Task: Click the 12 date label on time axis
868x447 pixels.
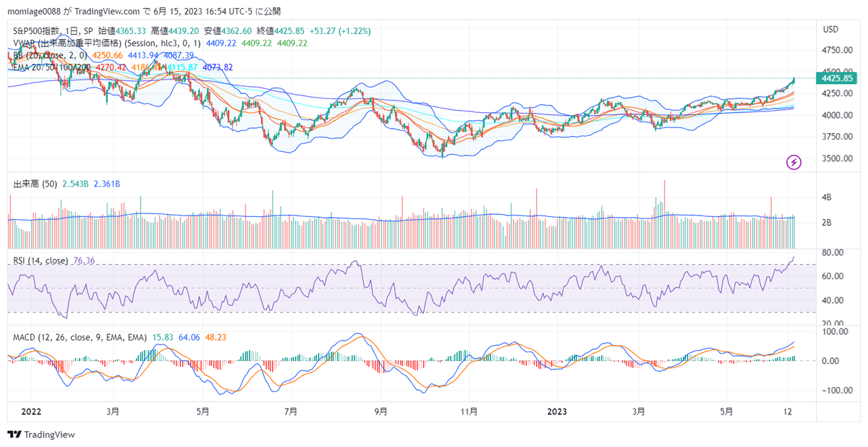Action: point(788,412)
